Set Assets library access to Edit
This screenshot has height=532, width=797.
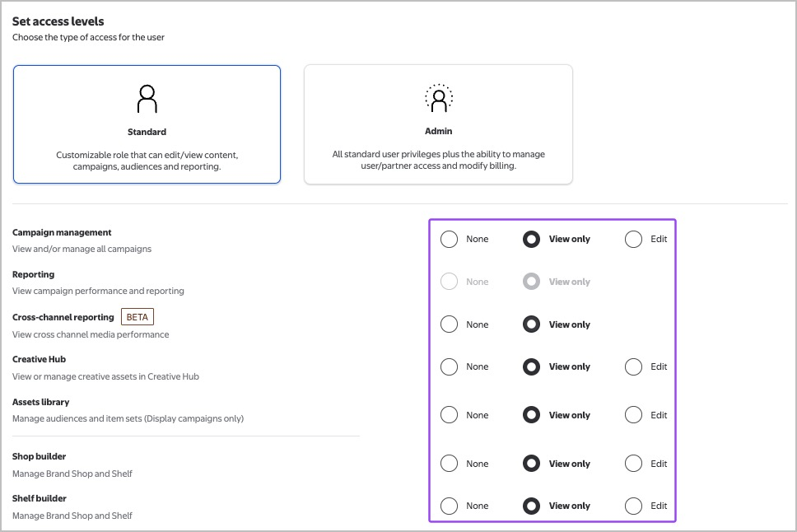(x=633, y=415)
